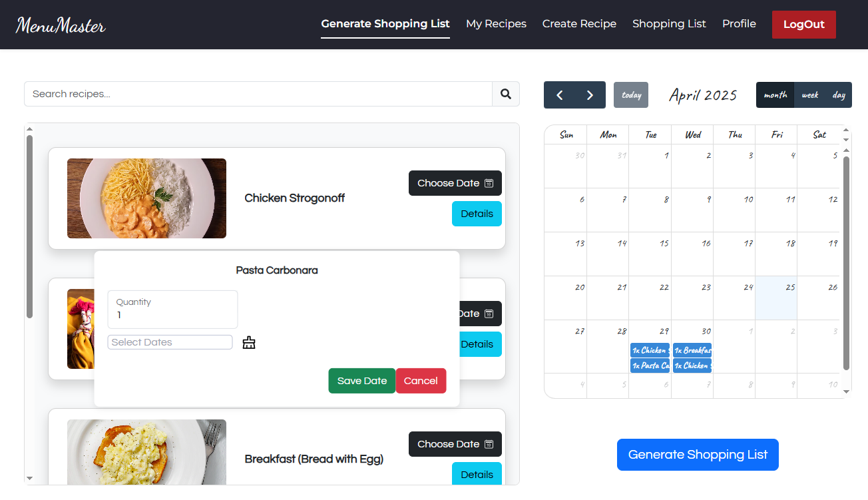
Task: Click the Pasta Carbonara card thumbnail
Action: click(x=81, y=329)
